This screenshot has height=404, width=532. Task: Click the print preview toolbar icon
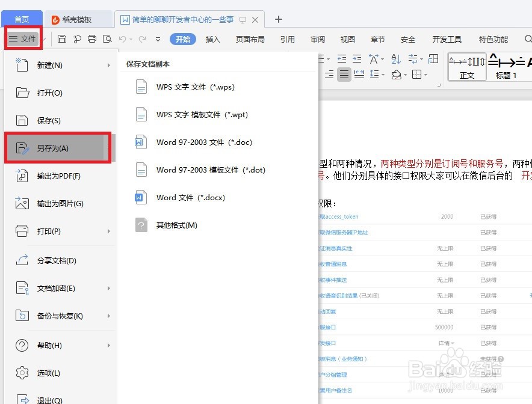tap(107, 39)
